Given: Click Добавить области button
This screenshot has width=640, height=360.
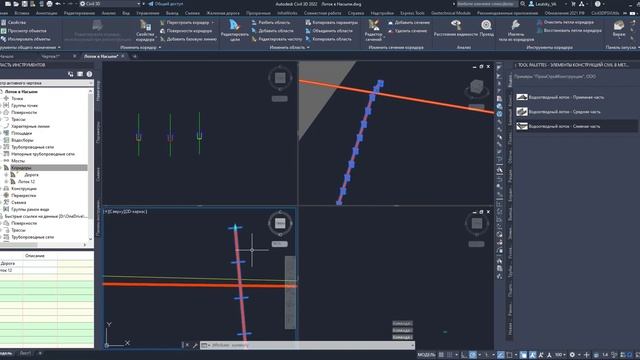Looking at the screenshot, I should pos(272,31).
